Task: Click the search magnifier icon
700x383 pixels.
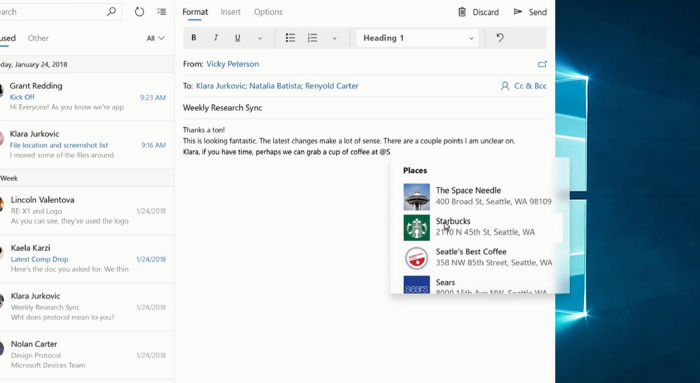Action: click(x=111, y=12)
